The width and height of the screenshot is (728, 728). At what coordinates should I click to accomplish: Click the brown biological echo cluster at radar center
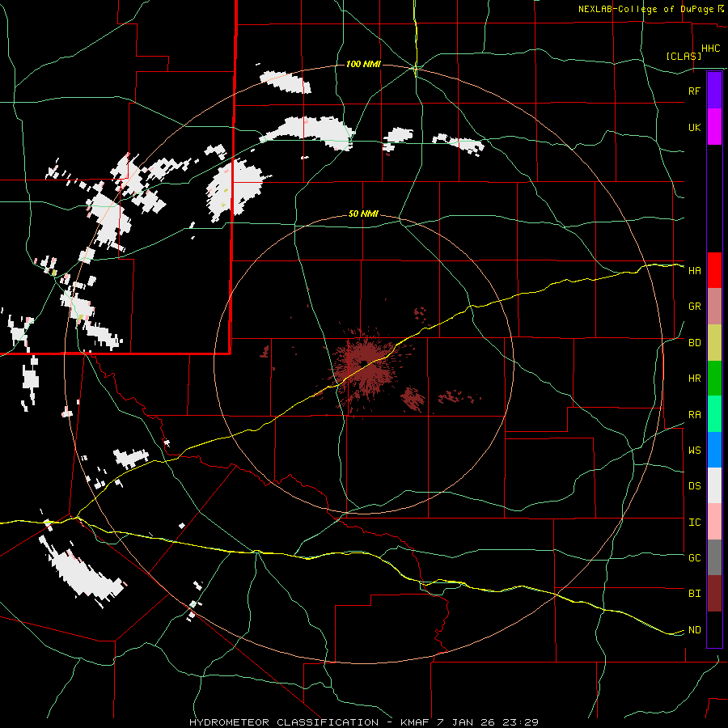(x=366, y=369)
